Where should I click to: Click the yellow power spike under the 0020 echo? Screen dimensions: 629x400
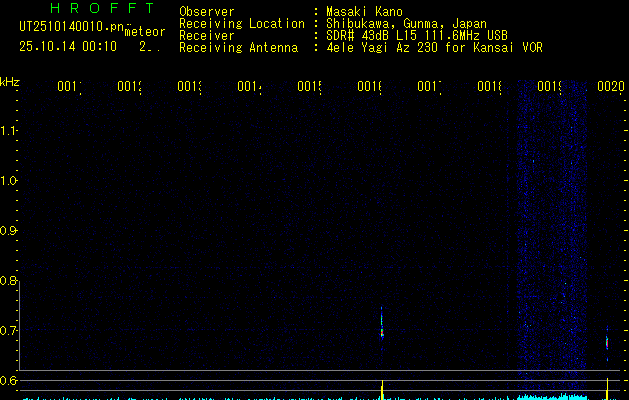click(607, 389)
